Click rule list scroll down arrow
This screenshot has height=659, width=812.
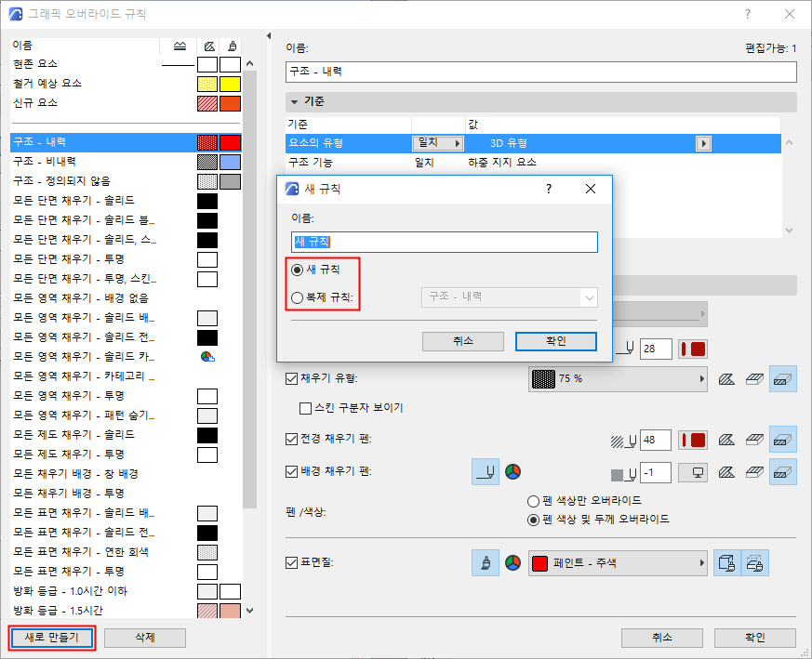[250, 611]
